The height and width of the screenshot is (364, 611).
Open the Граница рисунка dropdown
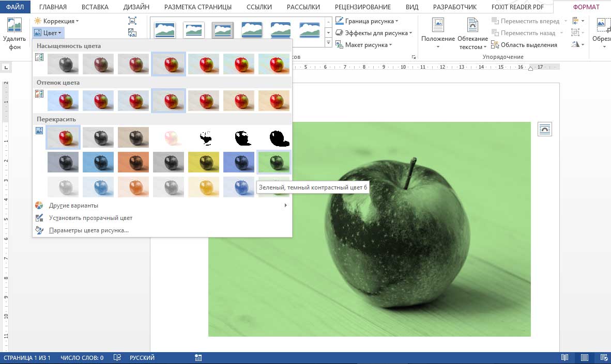(367, 21)
